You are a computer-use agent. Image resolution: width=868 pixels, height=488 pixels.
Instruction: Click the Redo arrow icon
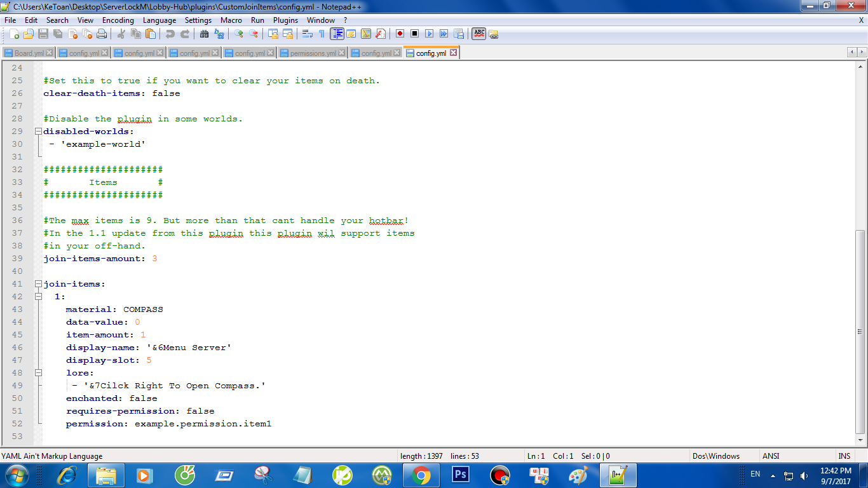click(185, 34)
